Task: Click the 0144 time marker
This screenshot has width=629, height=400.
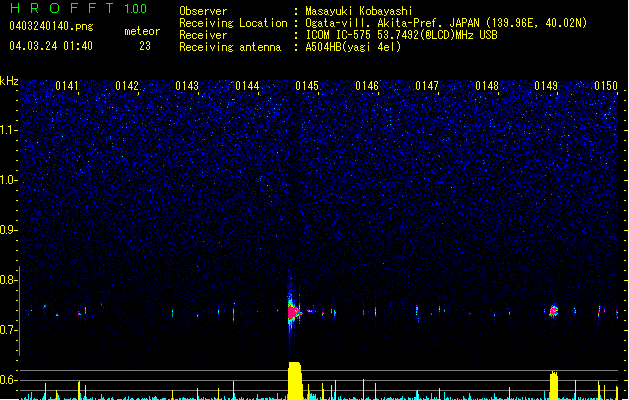Action: pyautogui.click(x=247, y=86)
